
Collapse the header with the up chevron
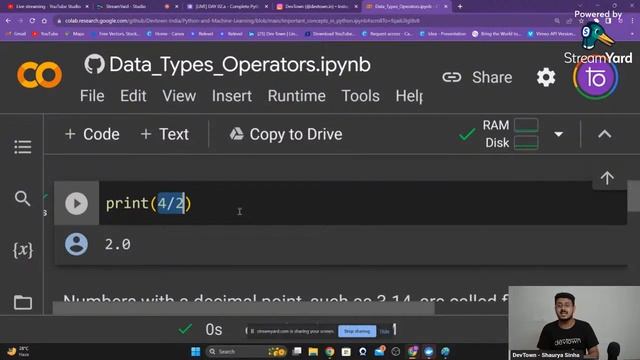coord(604,134)
